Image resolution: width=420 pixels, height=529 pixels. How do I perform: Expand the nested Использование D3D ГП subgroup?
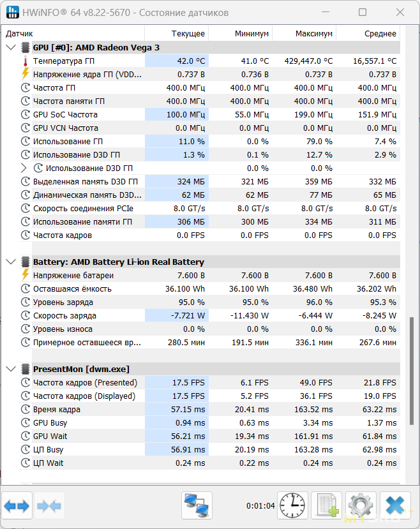click(x=24, y=168)
